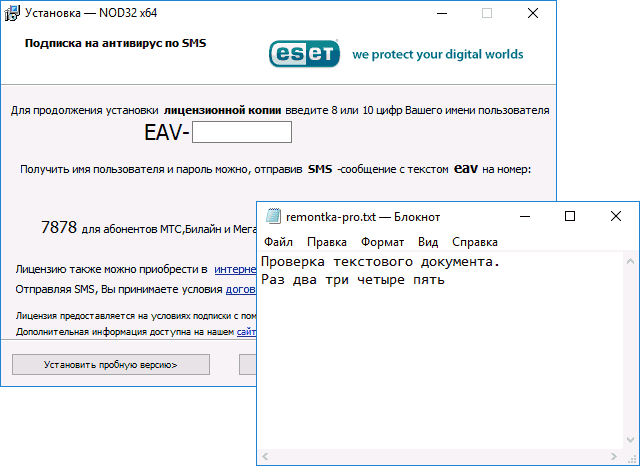Focus the EAV- username input field

pos(241,132)
